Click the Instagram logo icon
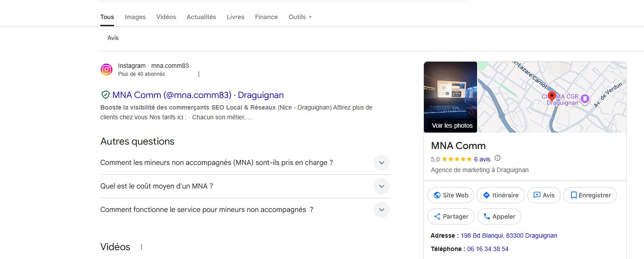Screen dimensions: 644x259 coord(107,70)
